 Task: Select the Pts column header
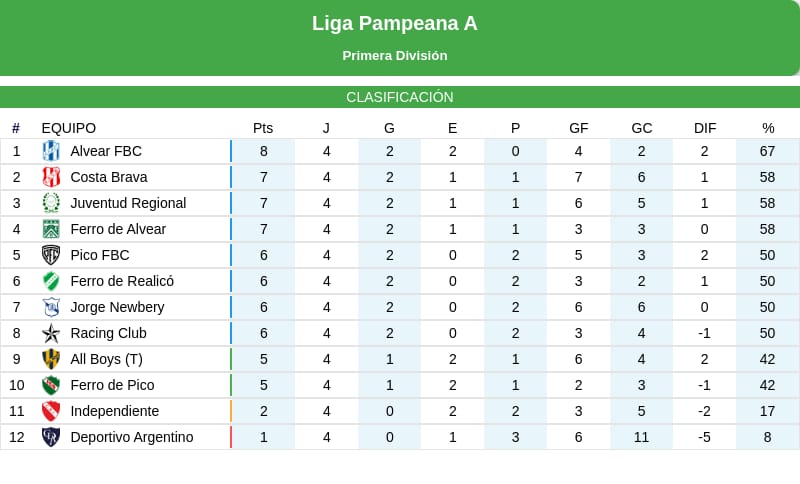263,128
